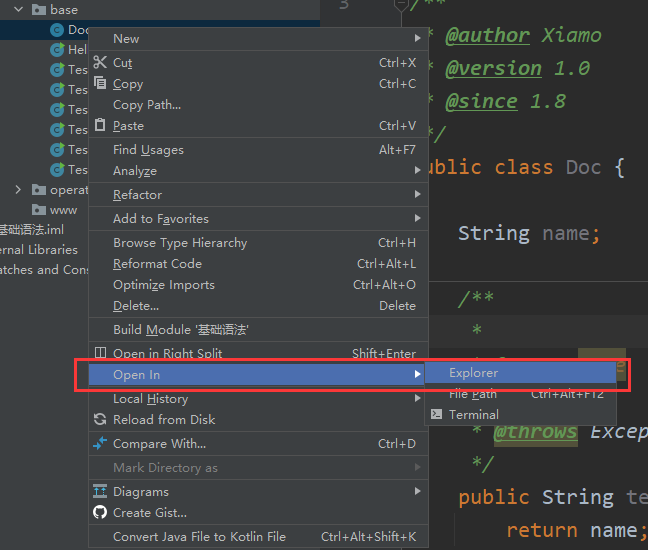Expand the operat folder chevron

[18, 190]
